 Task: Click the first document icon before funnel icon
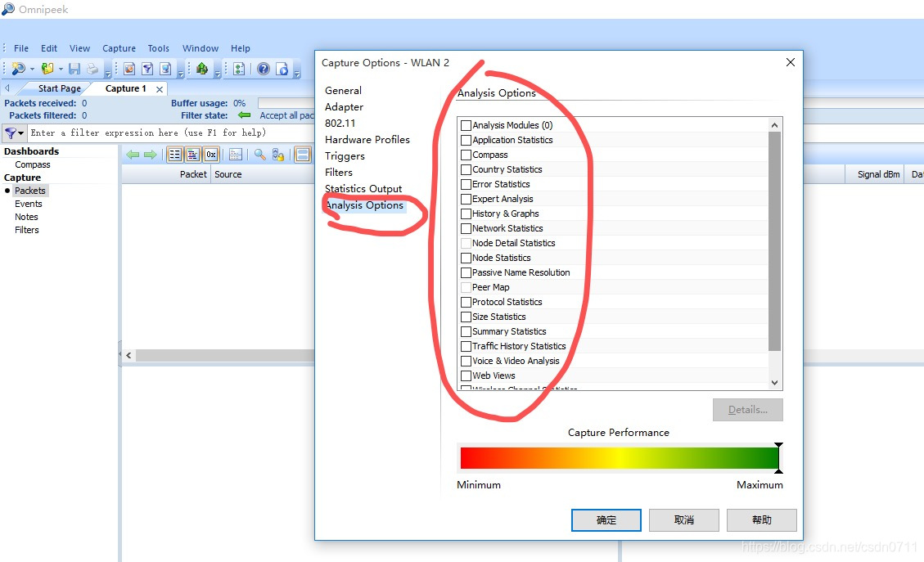point(129,69)
